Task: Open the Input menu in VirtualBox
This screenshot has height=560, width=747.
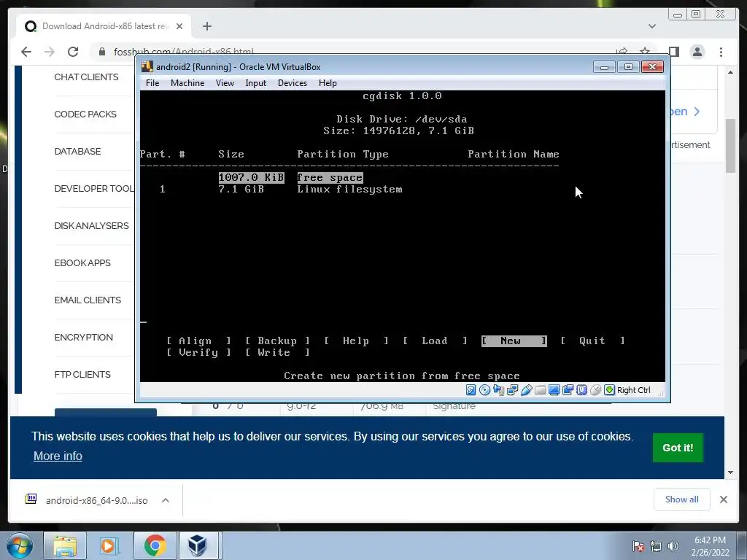Action: [x=256, y=83]
